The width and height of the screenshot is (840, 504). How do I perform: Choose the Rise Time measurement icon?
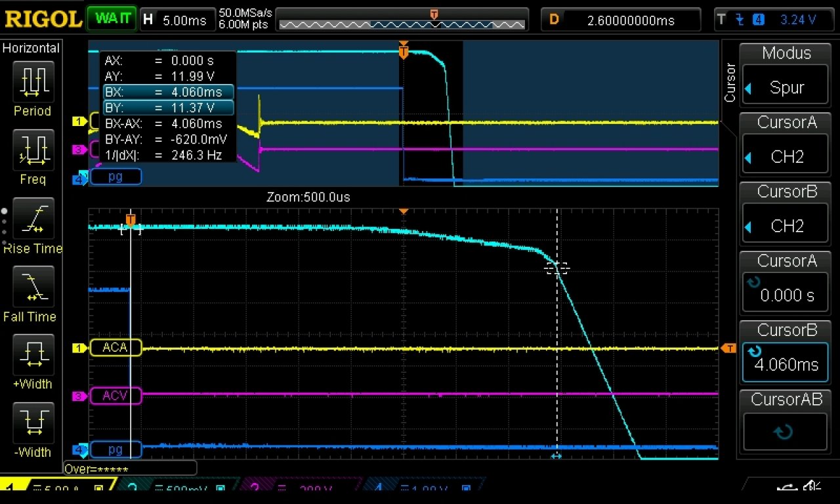33,217
